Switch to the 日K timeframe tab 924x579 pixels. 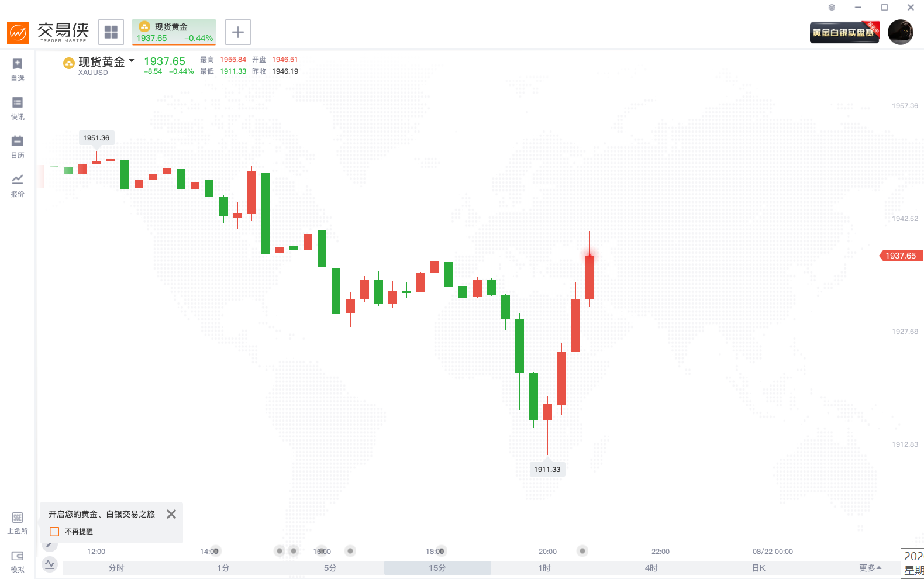(x=758, y=568)
